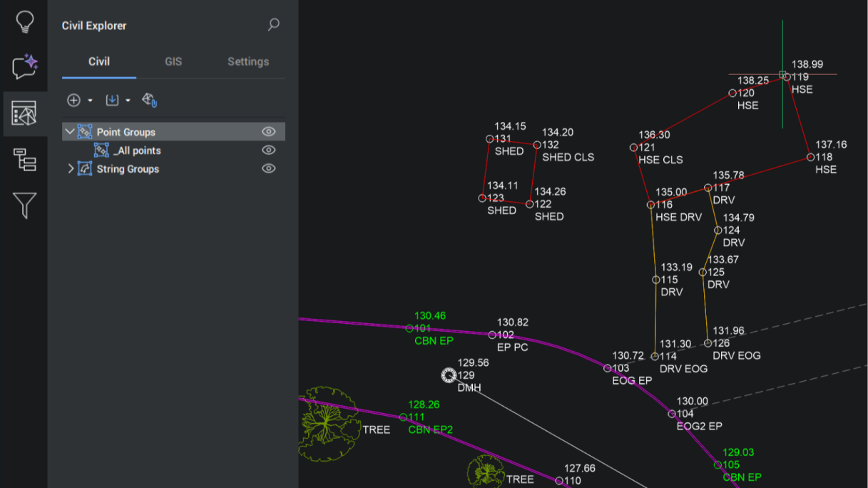The image size is (868, 488).
Task: Select the circle marker of point 120
Action: click(732, 93)
